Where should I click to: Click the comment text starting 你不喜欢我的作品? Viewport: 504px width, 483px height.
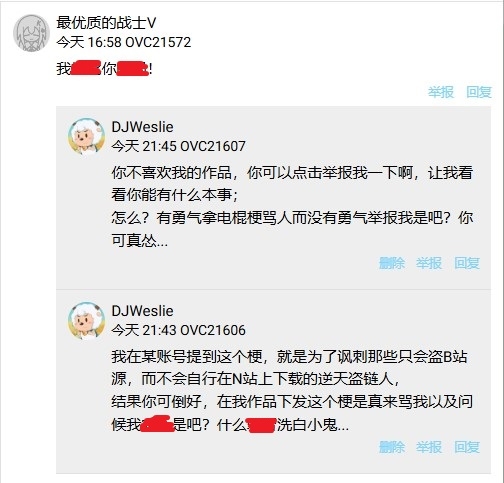(292, 206)
